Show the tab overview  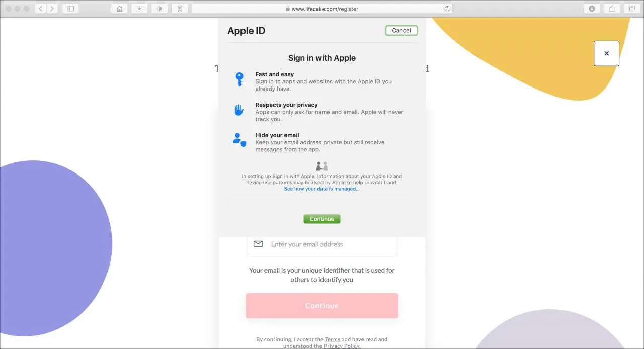tap(632, 9)
